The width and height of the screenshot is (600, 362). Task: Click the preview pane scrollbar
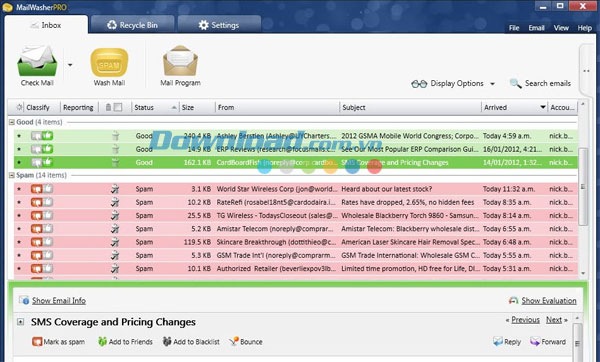[x=577, y=342]
